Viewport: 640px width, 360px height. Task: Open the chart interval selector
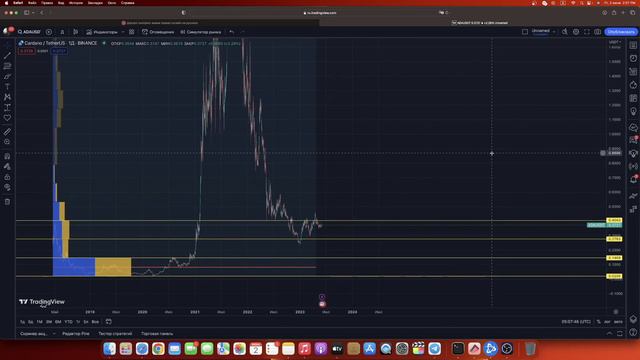tap(62, 32)
